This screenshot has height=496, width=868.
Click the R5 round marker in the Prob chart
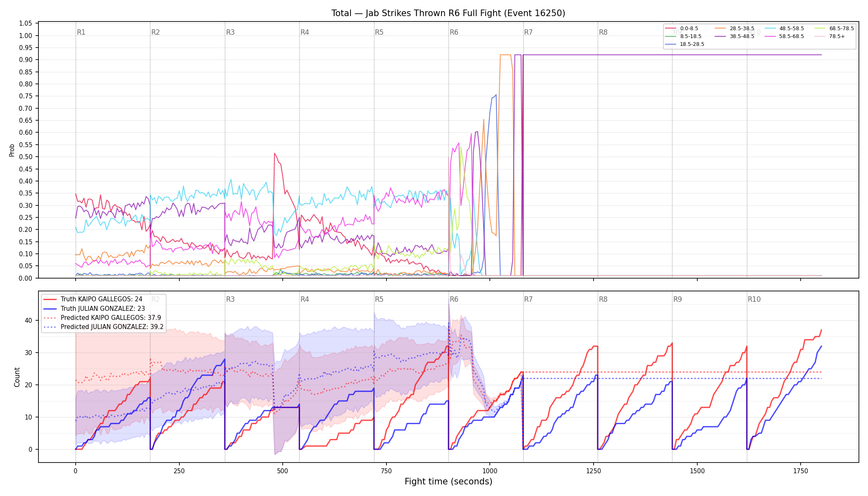click(379, 32)
